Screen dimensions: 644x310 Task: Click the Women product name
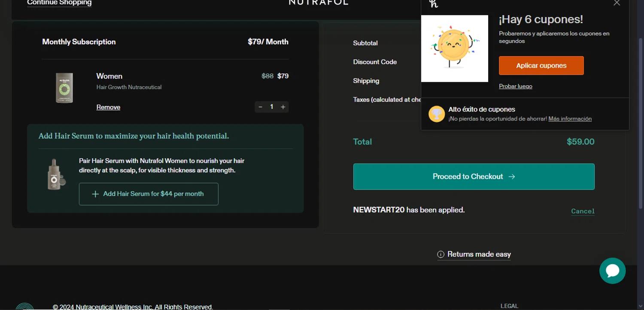(x=109, y=76)
